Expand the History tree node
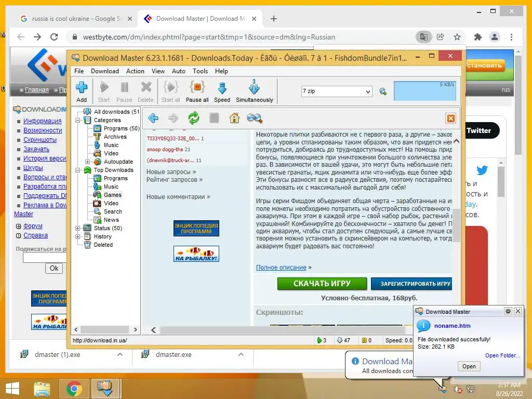This screenshot has height=399, width=532. (78, 236)
